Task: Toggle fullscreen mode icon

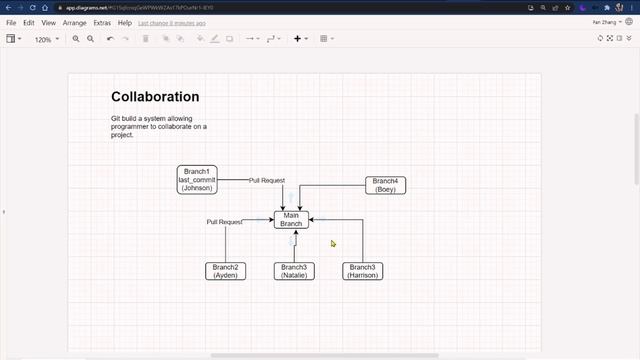Action: coord(610,38)
